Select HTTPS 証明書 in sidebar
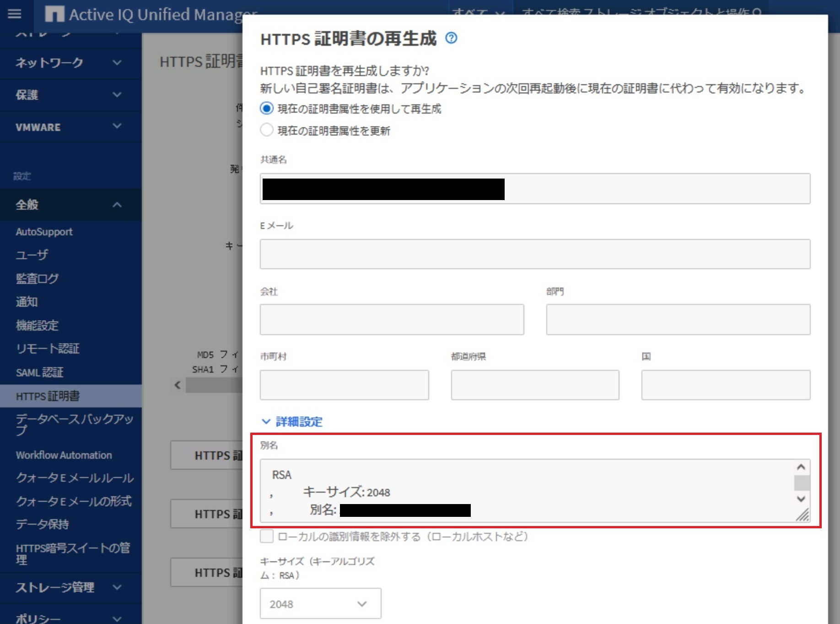840x624 pixels. click(x=70, y=396)
